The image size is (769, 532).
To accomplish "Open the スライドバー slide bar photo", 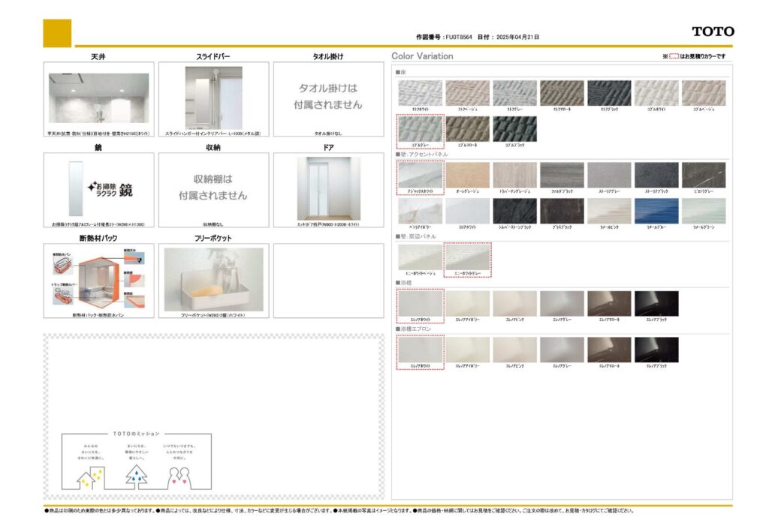I will (213, 98).
